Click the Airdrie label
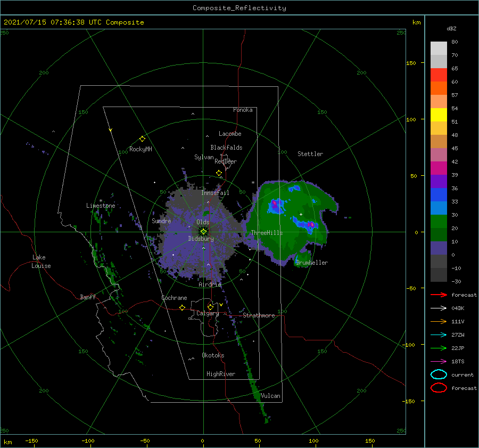Screen dimensions: 479x448 [x=210, y=284]
